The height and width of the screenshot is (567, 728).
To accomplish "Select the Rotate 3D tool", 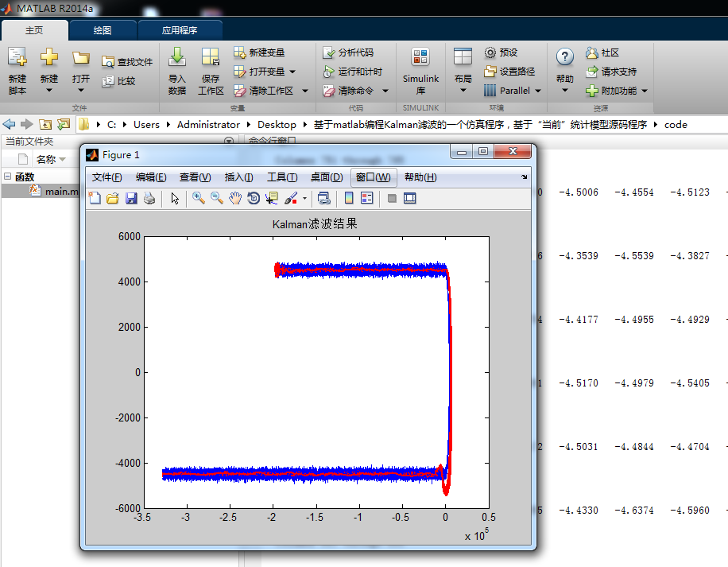I will [x=254, y=198].
